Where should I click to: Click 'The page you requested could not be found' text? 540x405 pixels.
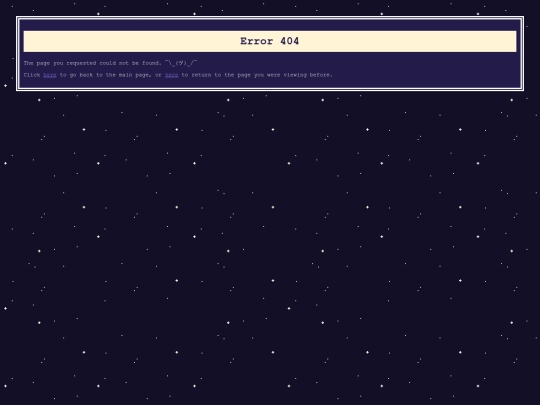[x=92, y=63]
